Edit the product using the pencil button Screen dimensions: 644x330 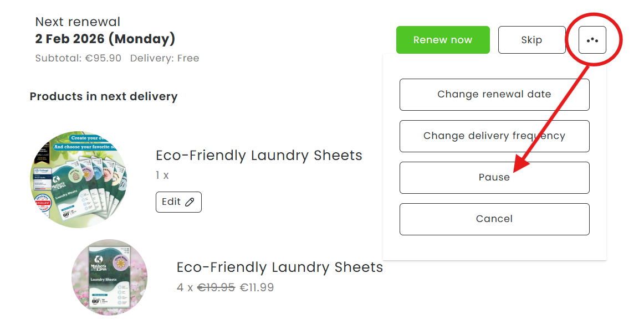click(x=178, y=202)
